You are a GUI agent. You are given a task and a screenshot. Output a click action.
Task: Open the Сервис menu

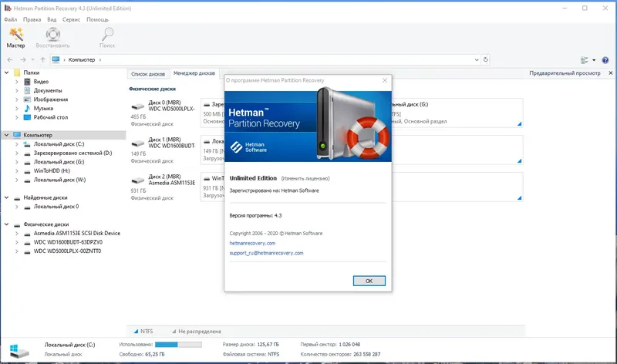(71, 19)
